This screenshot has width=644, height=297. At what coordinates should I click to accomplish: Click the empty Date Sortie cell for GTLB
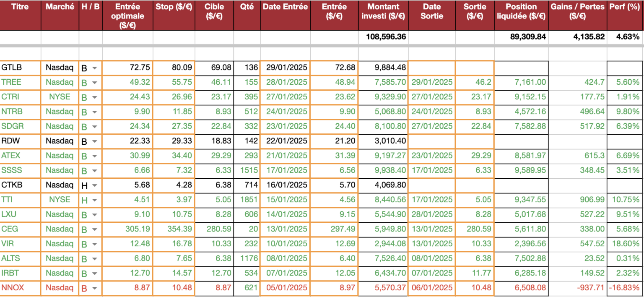432,68
